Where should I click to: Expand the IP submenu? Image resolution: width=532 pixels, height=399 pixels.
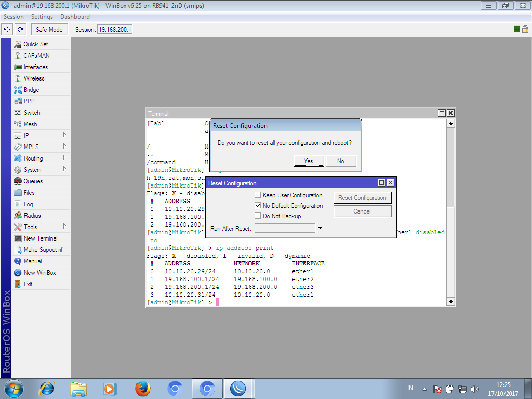(64, 135)
